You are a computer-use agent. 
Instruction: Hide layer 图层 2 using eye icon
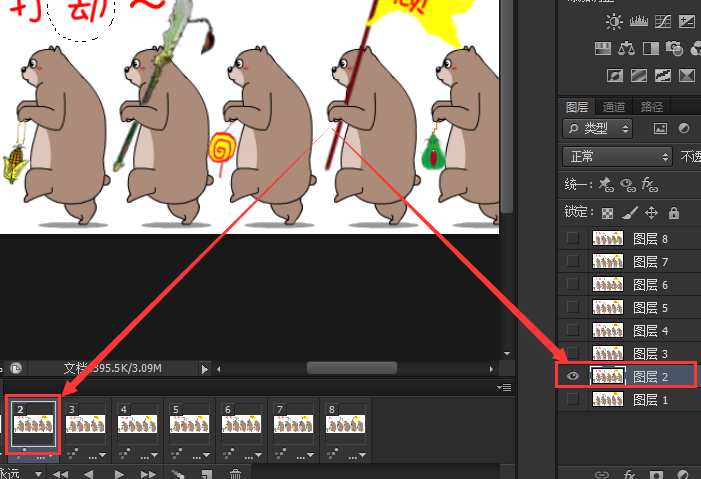573,376
